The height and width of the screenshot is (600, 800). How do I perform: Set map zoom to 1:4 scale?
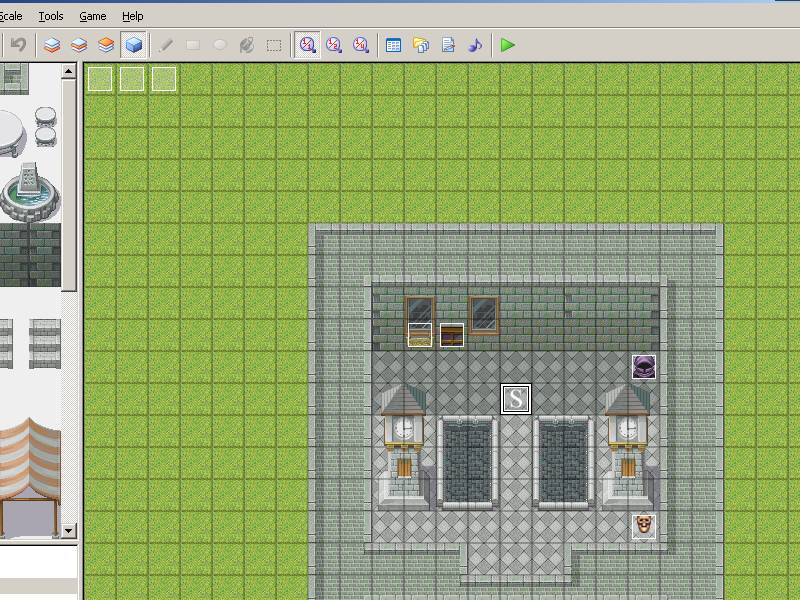[x=361, y=45]
